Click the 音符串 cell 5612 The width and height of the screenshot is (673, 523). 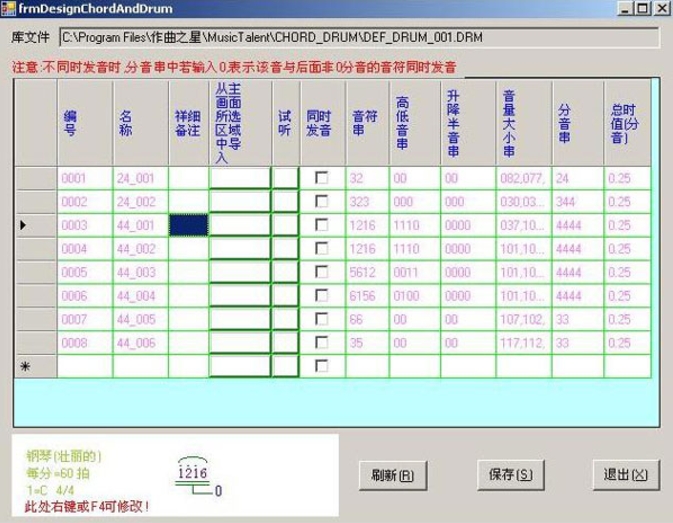tap(367, 272)
